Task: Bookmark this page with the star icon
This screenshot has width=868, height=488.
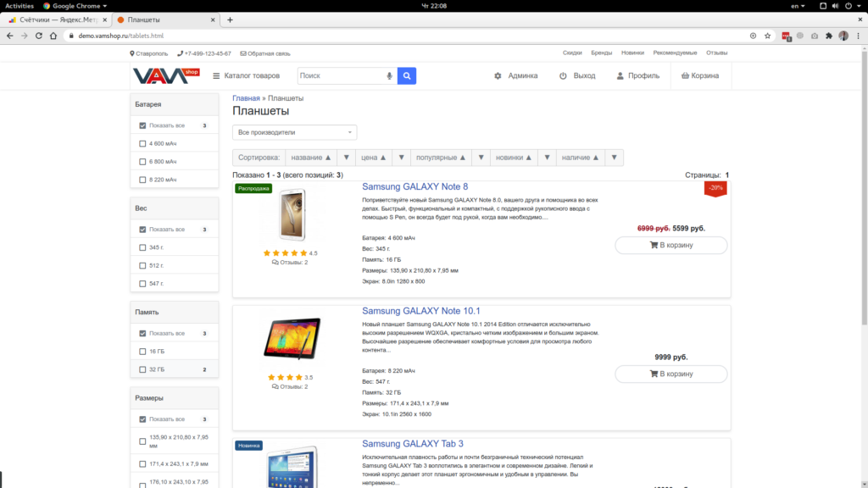Action: [767, 36]
